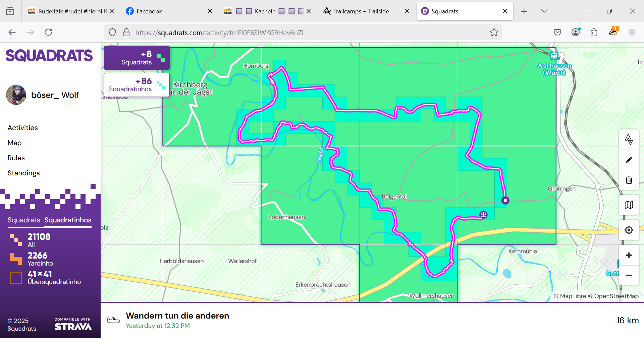The height and width of the screenshot is (338, 644).
Task: Toggle the +8 Squadrats overlay
Action: [x=137, y=58]
